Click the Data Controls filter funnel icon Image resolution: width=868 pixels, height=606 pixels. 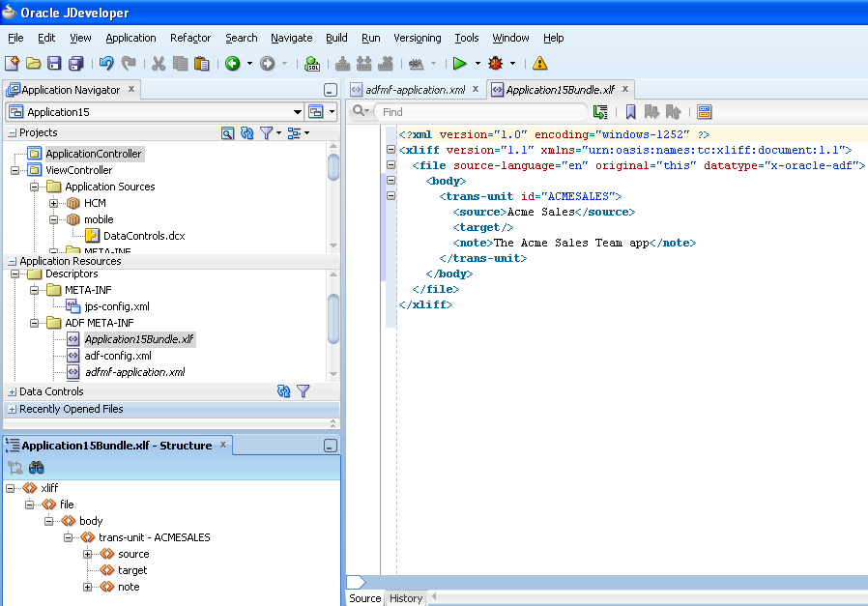click(x=304, y=391)
